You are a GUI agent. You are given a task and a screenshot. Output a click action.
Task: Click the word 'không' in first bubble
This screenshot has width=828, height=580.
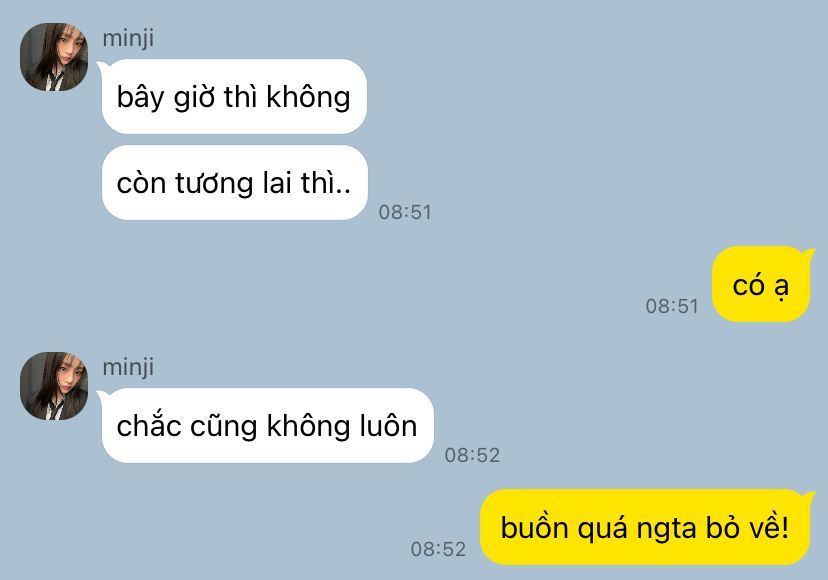[308, 98]
